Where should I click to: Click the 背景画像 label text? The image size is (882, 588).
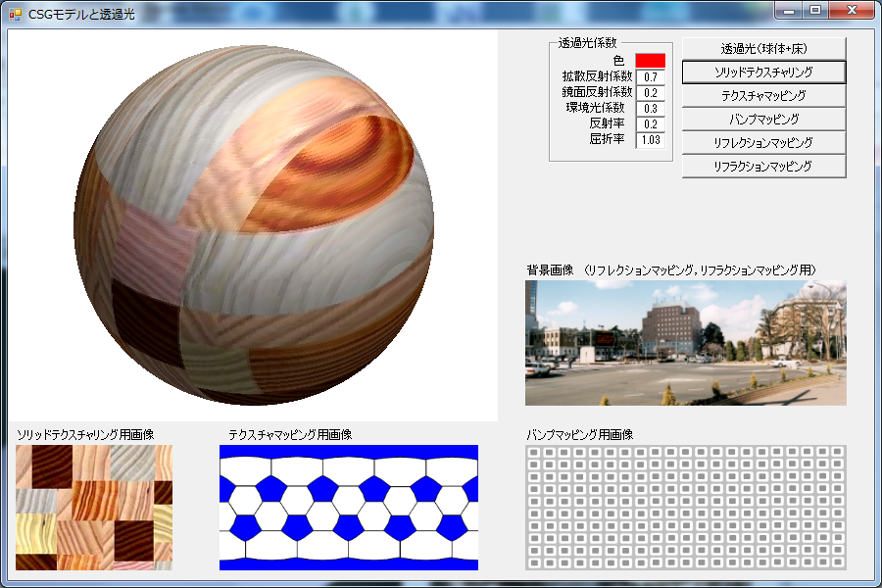click(x=550, y=270)
